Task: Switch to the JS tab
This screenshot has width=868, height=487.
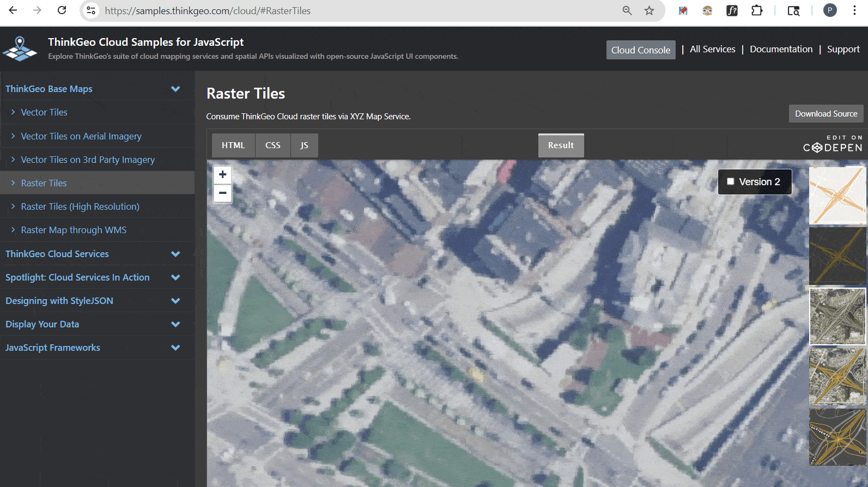Action: 304,145
